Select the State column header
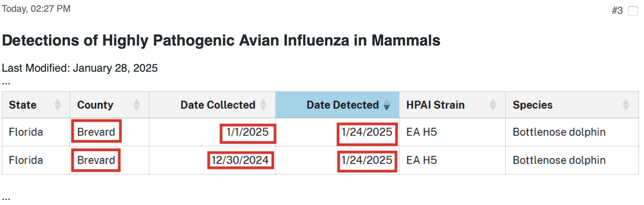Image resolution: width=644 pixels, height=205 pixels. (x=36, y=105)
